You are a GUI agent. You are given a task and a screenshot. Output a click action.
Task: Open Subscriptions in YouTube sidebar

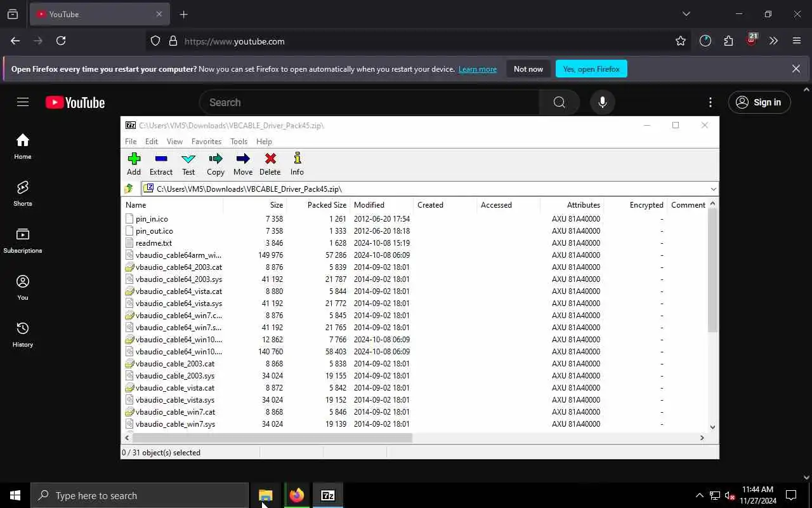pos(23,241)
